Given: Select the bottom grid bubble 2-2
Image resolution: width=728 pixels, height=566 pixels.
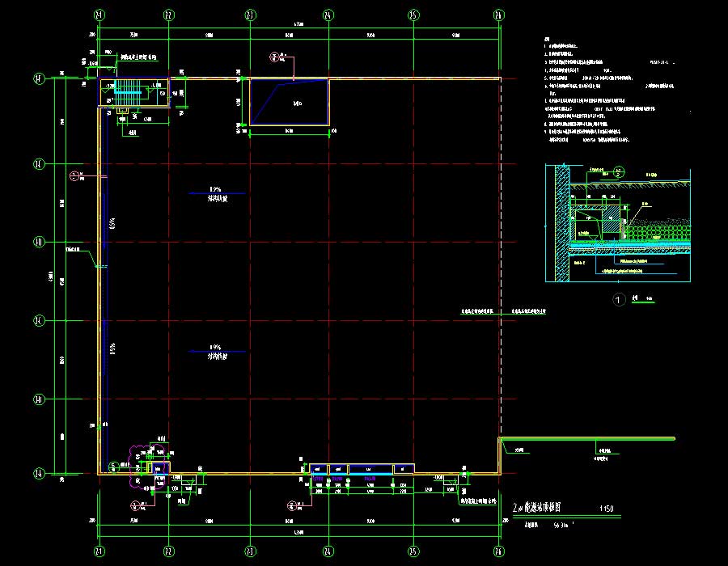Looking at the screenshot, I should (169, 551).
